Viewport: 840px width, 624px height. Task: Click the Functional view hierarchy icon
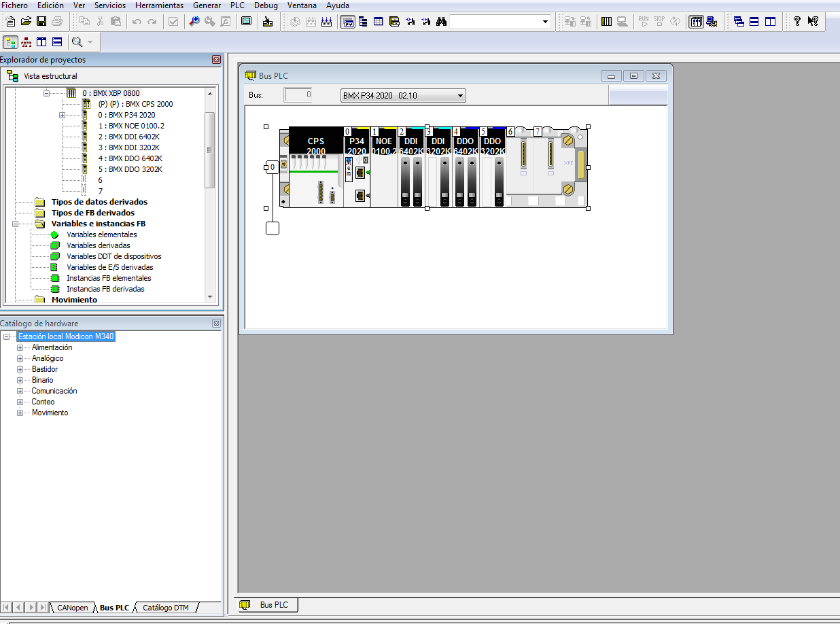[x=27, y=42]
